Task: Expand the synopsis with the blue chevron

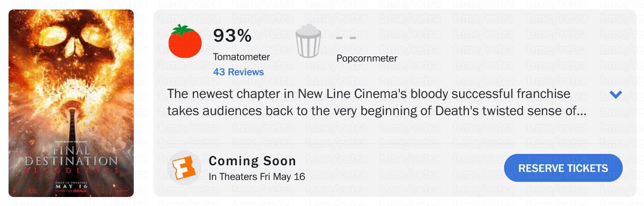Action: coord(616,95)
